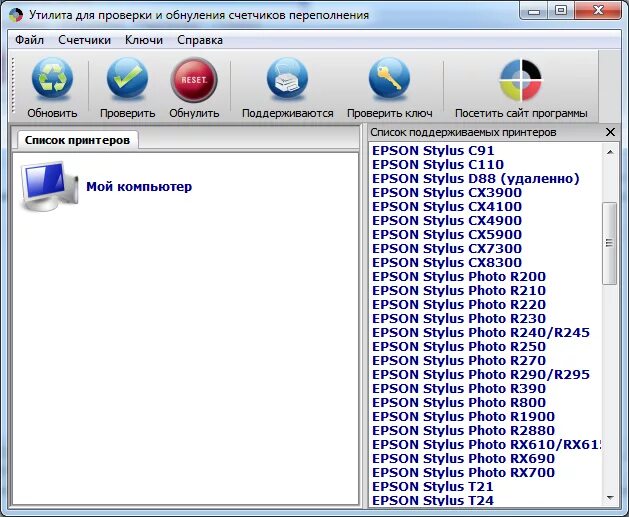Select EPSON Stylus Photo R210

tap(459, 291)
